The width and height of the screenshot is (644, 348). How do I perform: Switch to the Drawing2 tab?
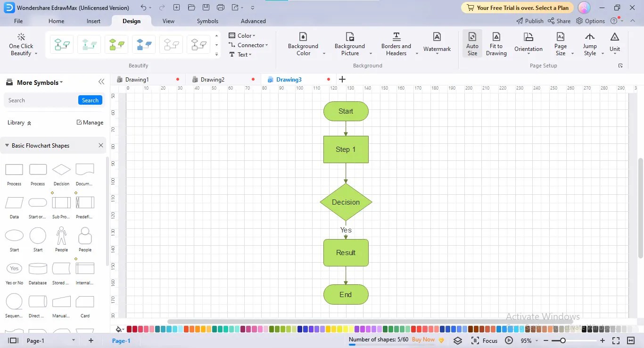(x=212, y=79)
